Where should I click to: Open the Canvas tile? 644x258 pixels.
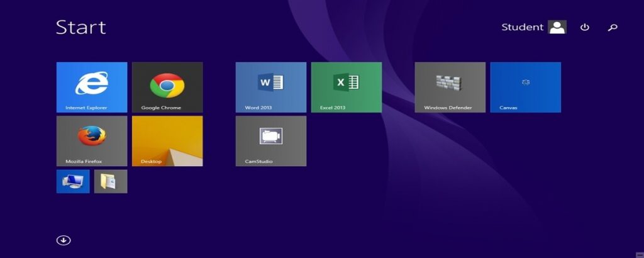(525, 87)
